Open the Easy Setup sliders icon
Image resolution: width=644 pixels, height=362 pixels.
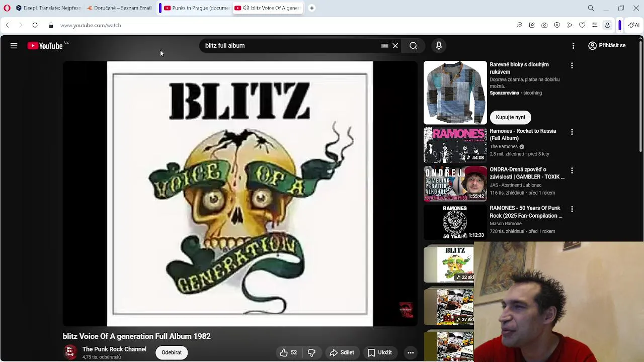(595, 25)
